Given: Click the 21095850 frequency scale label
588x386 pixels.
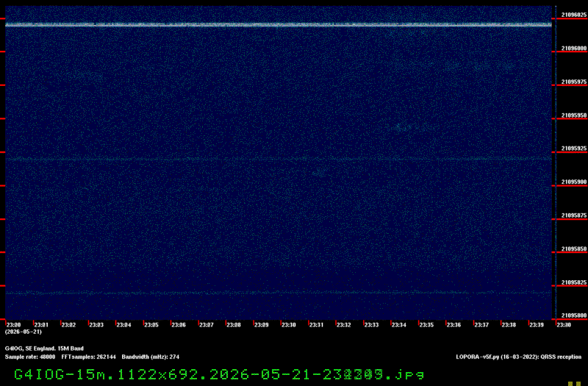Looking at the screenshot, I should 574,249.
